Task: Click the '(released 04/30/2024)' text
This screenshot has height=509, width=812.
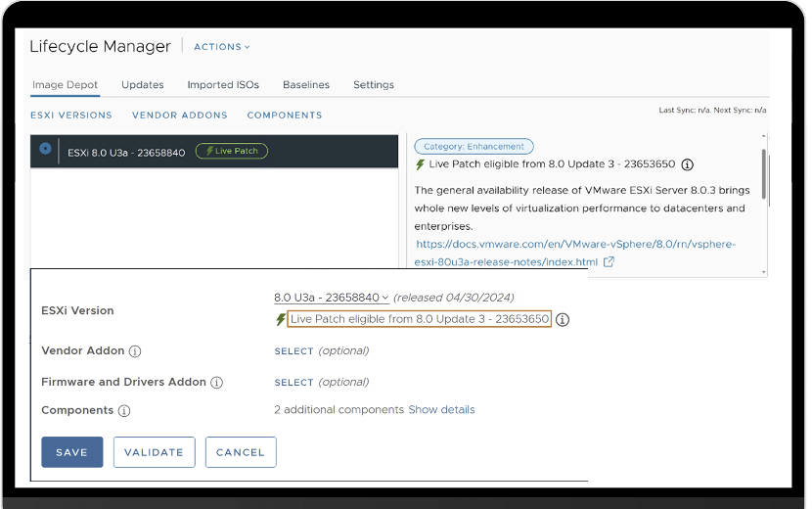Action: pyautogui.click(x=454, y=298)
